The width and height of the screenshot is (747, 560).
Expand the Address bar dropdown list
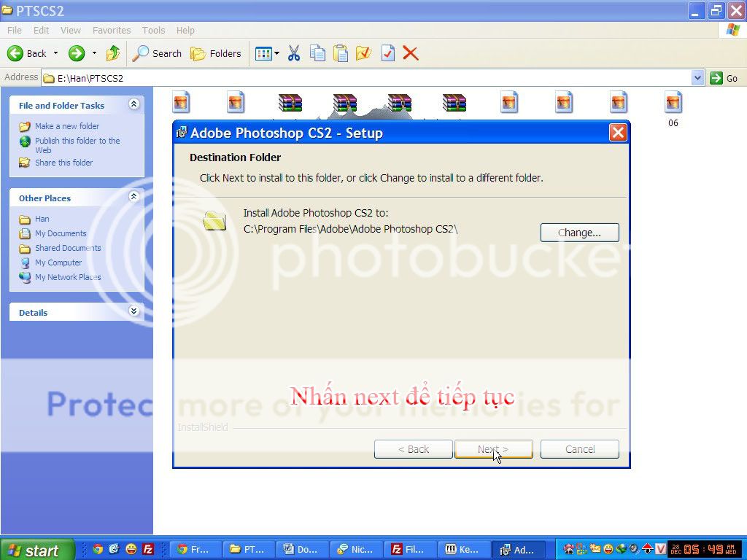(697, 78)
